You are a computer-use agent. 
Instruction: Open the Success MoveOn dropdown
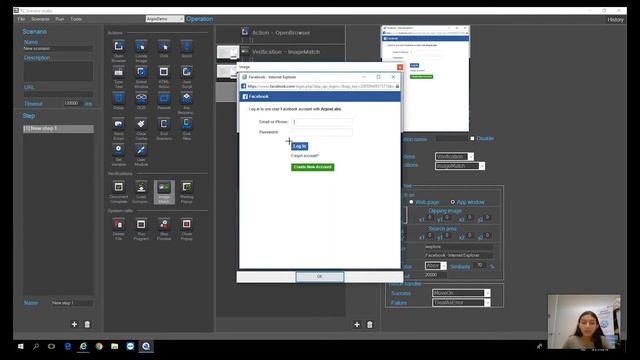coord(461,293)
